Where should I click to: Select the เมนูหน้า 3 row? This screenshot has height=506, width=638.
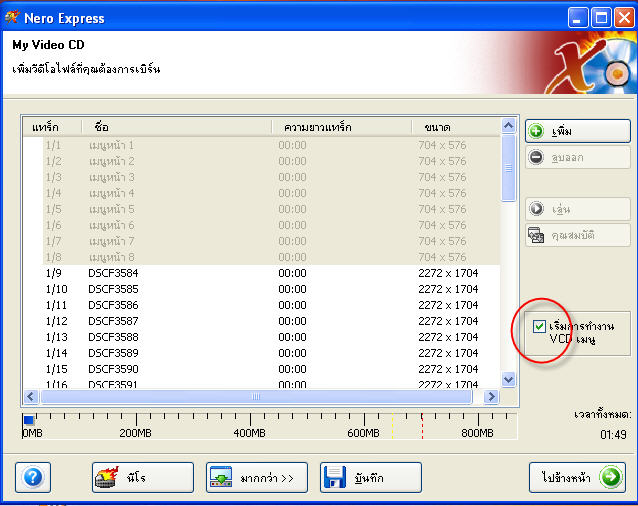(x=261, y=177)
